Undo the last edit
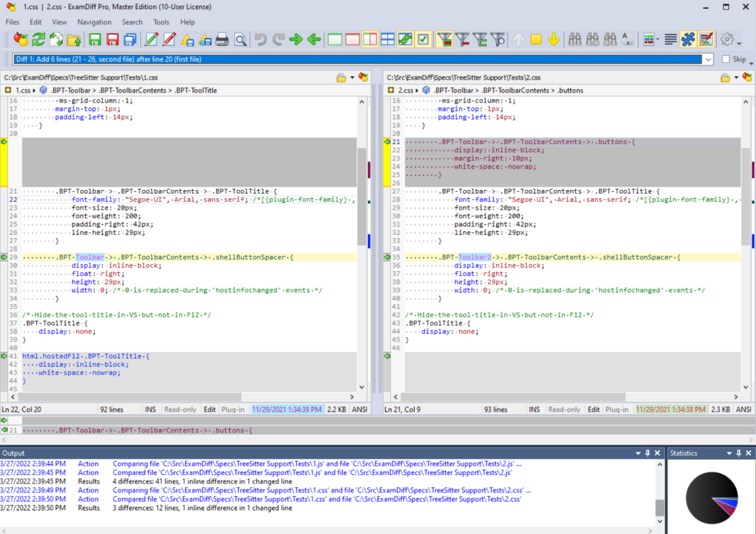The height and width of the screenshot is (534, 756). (x=260, y=39)
